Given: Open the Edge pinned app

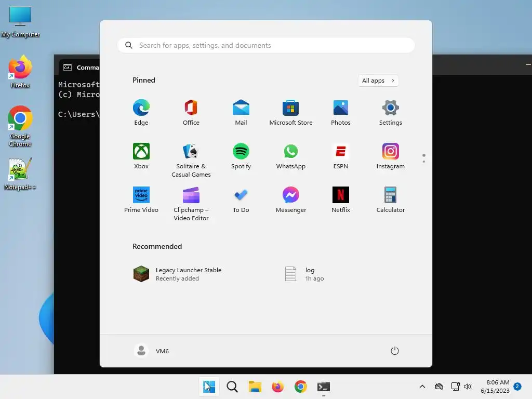Looking at the screenshot, I should click(x=141, y=113).
